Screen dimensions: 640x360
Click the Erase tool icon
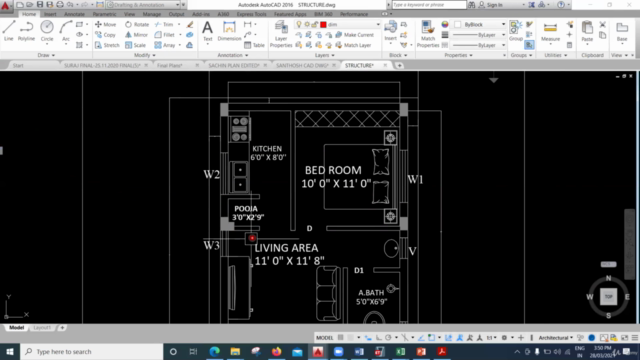coord(189,24)
